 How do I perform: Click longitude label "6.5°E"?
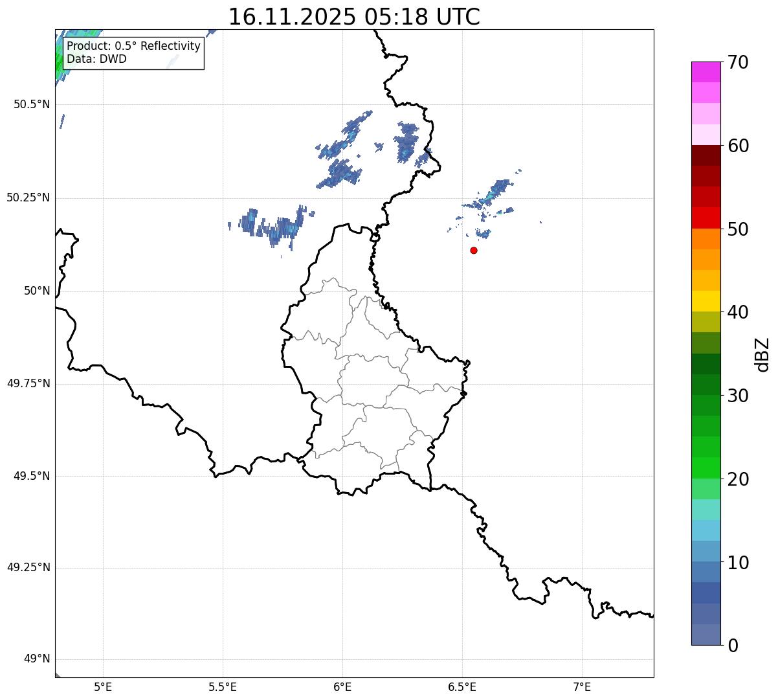[x=462, y=686]
